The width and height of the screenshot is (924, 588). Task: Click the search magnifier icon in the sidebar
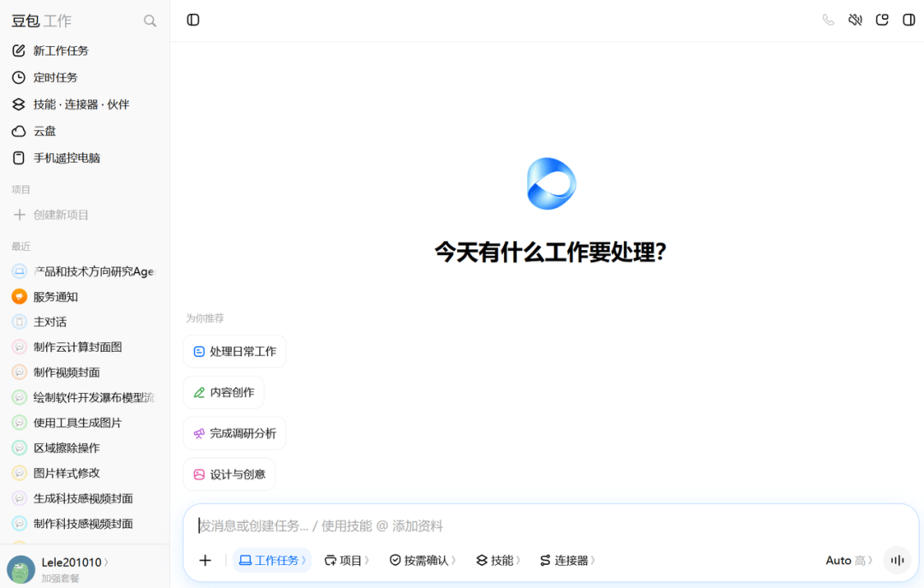pyautogui.click(x=151, y=21)
